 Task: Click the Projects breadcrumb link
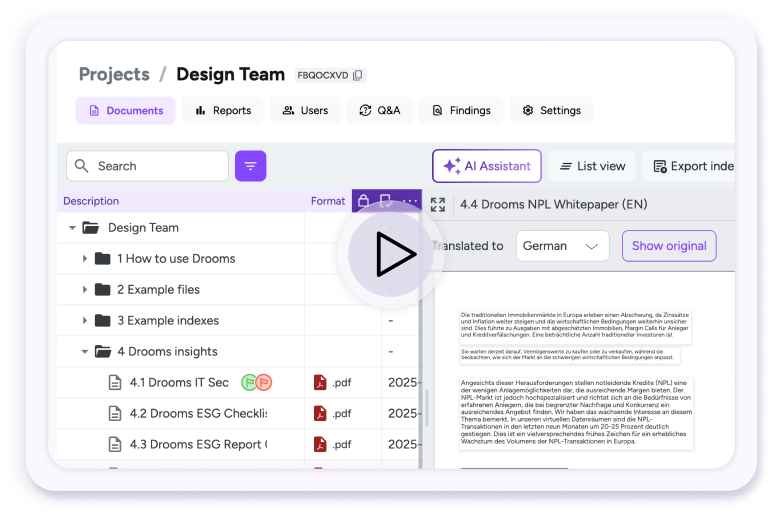tap(114, 74)
